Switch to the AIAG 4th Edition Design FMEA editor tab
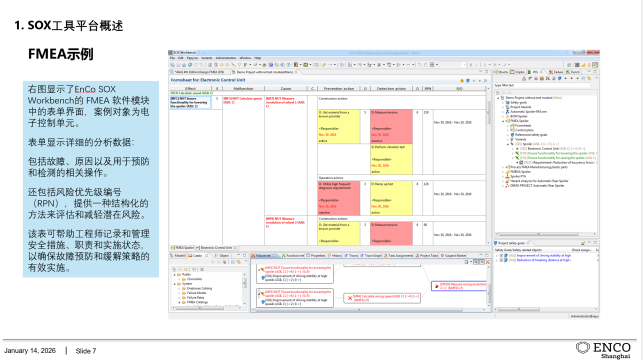Image resolution: width=643 pixels, height=360 pixels. tap(199, 72)
